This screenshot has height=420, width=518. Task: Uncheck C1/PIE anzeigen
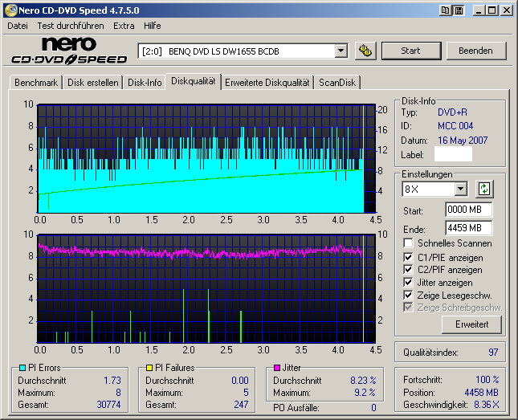tap(410, 257)
